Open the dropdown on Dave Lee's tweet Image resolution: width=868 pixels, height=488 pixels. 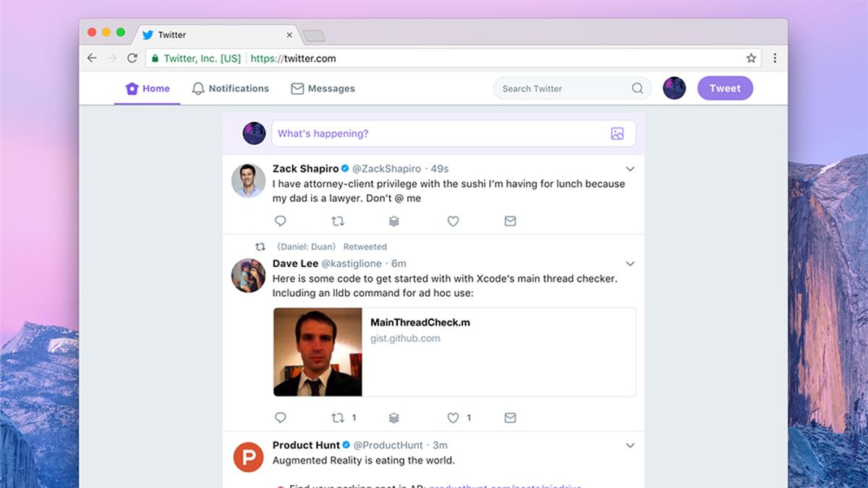point(630,264)
